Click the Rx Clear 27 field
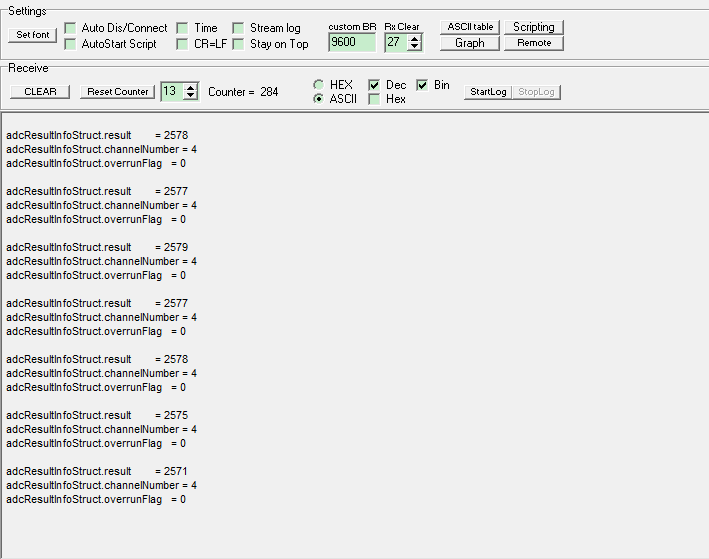 (396, 43)
